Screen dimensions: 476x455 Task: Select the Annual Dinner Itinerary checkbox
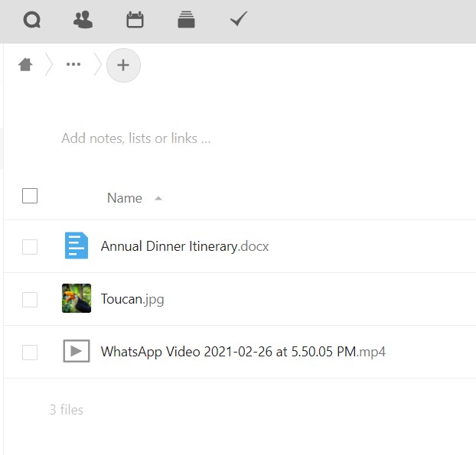(30, 246)
